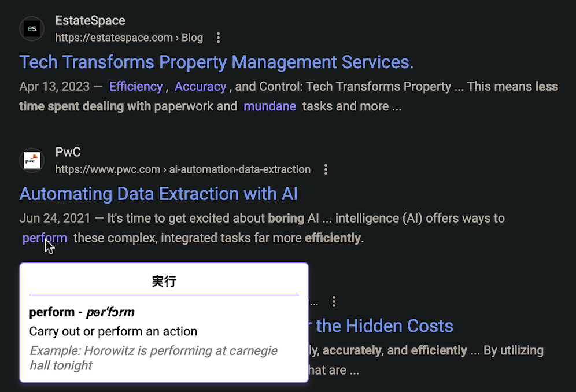Click the Horowitz example sentence

[154, 358]
